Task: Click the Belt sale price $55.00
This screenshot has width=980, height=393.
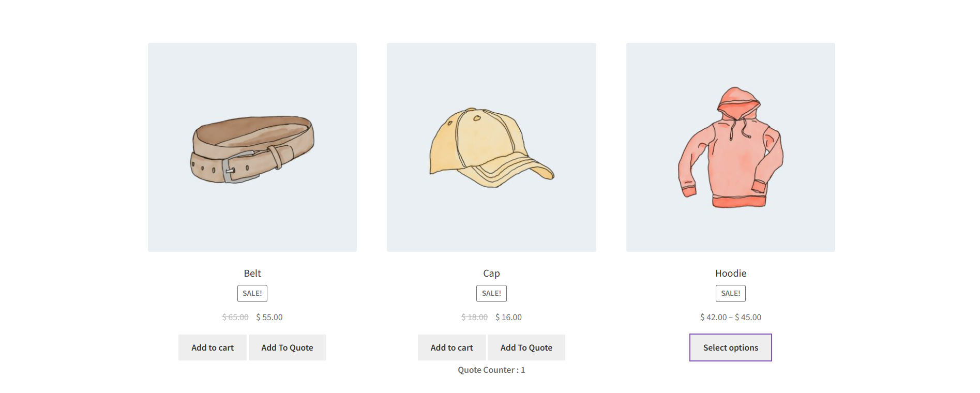Action: [269, 317]
